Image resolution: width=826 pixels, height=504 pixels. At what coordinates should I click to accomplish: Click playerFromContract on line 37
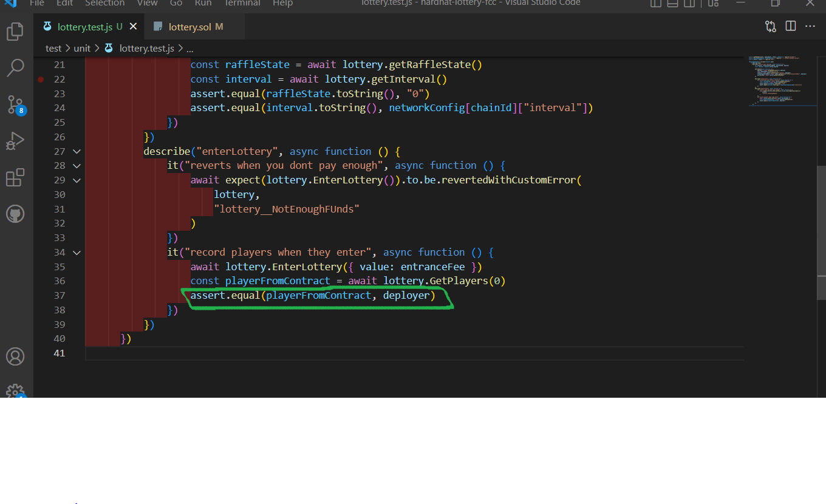click(319, 295)
